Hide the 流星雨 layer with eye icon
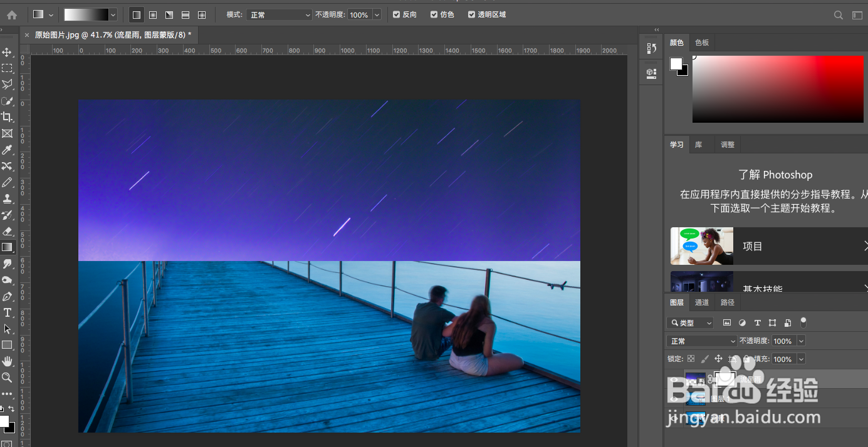The image size is (868, 447). (x=674, y=379)
